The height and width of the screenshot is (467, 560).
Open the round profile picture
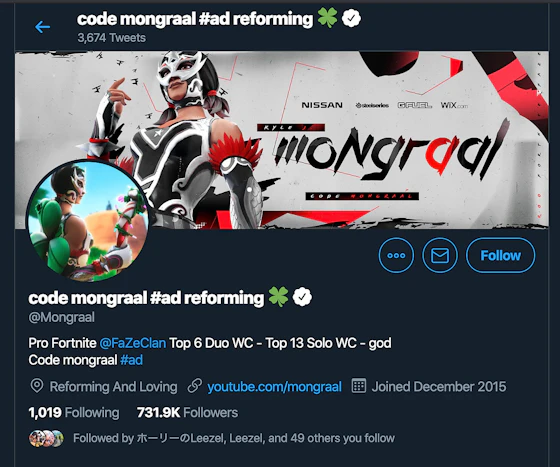point(89,220)
